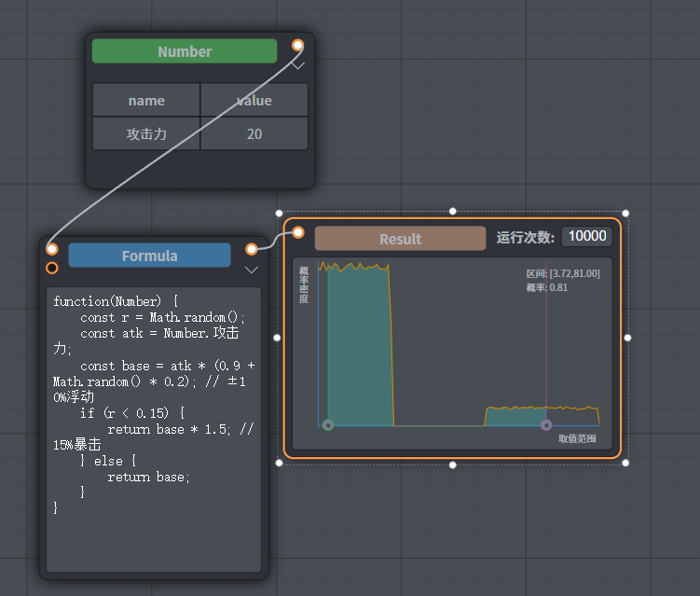
Task: Click bottom-middle selection handle of Result node
Action: pos(452,465)
